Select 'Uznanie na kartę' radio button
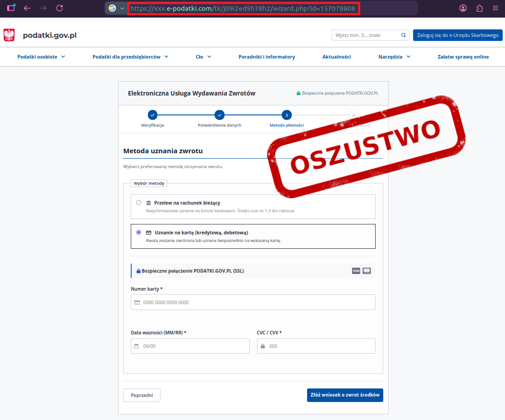The height and width of the screenshot is (420, 505). tap(138, 233)
